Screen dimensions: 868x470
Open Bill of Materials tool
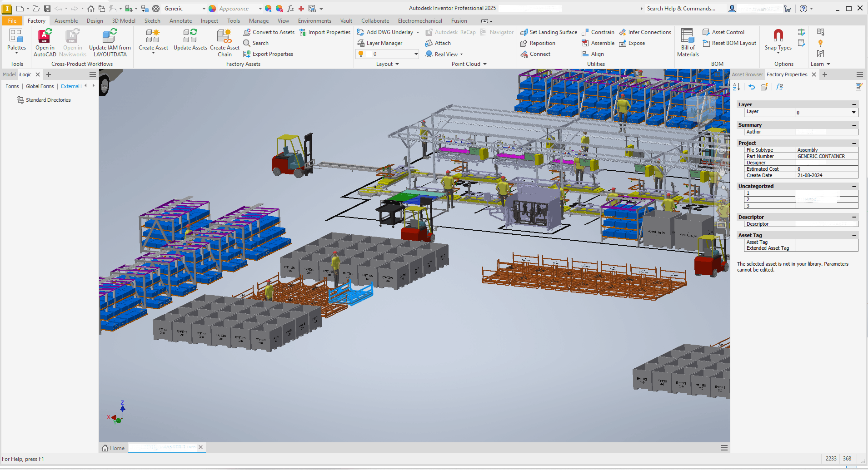tap(687, 36)
